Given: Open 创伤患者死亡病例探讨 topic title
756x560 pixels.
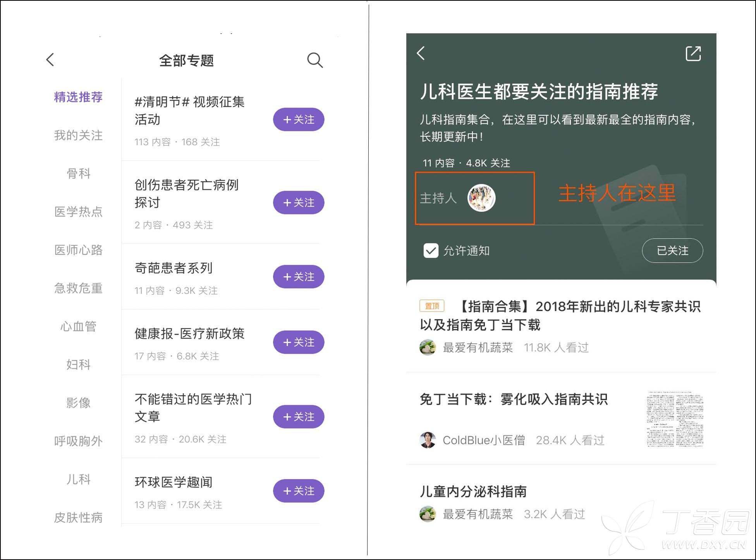Looking at the screenshot, I should click(186, 194).
